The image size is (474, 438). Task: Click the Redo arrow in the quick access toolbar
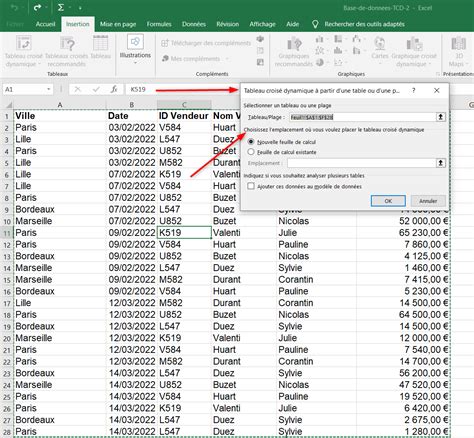tap(38, 7)
